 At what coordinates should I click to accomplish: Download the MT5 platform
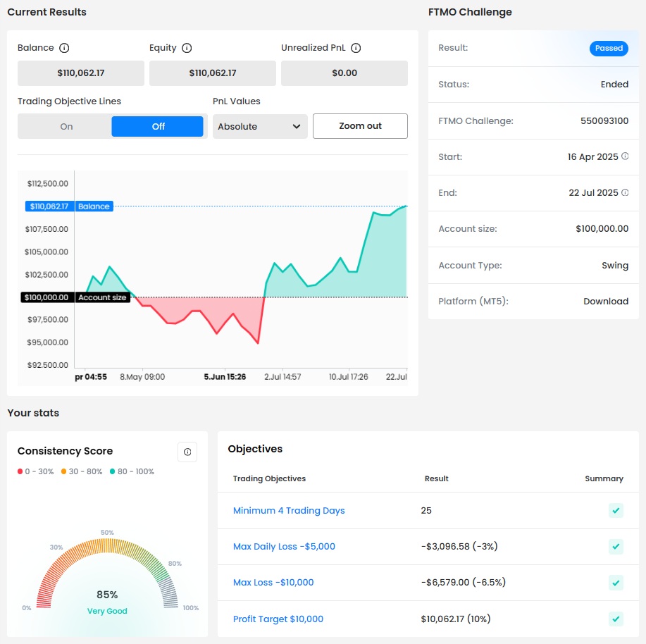606,301
